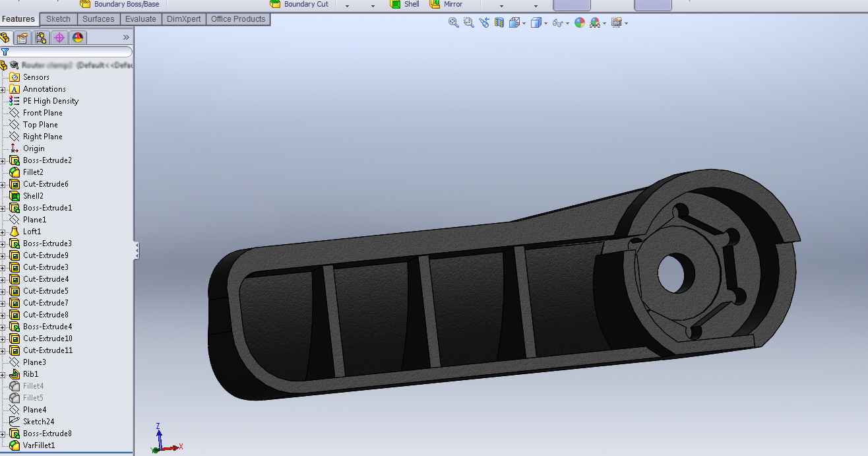This screenshot has width=868, height=456.
Task: Click the Boundary Cut button
Action: pos(299,4)
